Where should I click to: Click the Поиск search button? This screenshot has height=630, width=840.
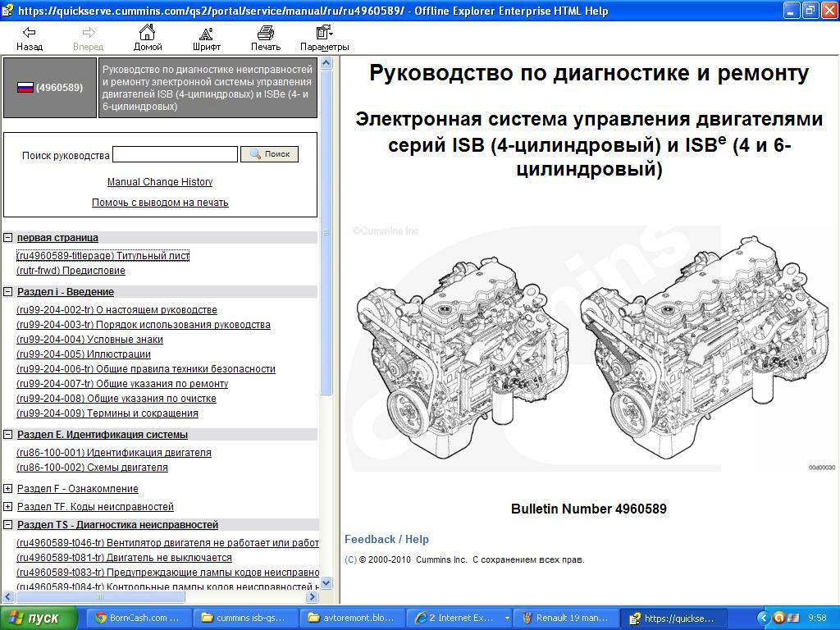269,154
